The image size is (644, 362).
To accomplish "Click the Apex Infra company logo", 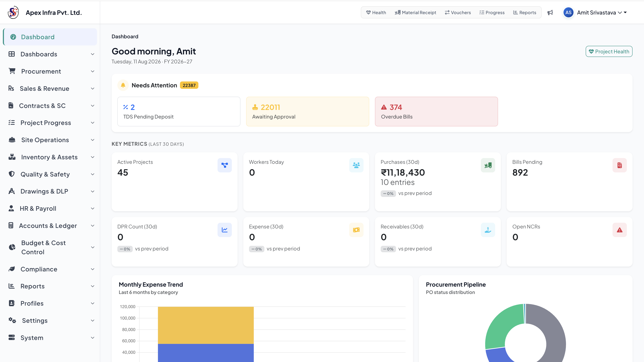I will [x=13, y=12].
